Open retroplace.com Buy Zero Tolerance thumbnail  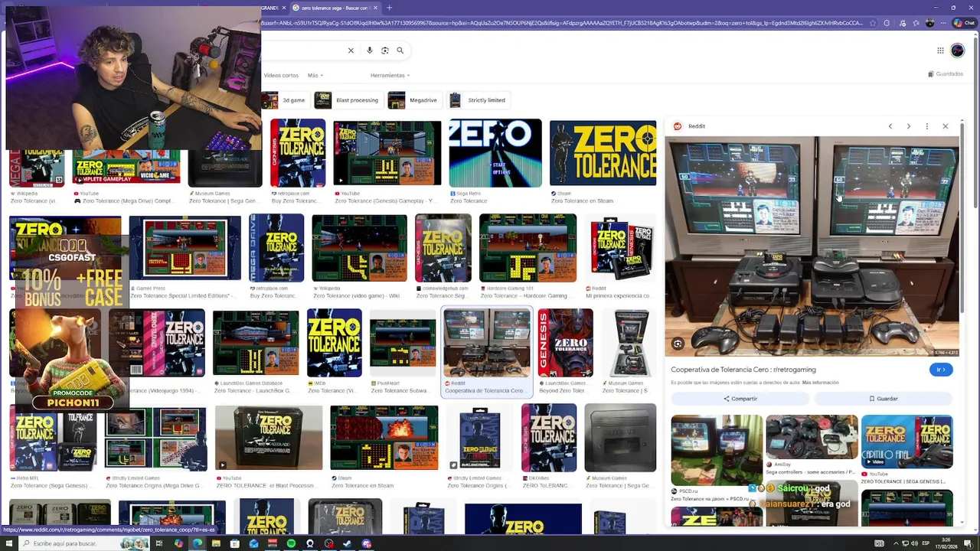click(298, 153)
